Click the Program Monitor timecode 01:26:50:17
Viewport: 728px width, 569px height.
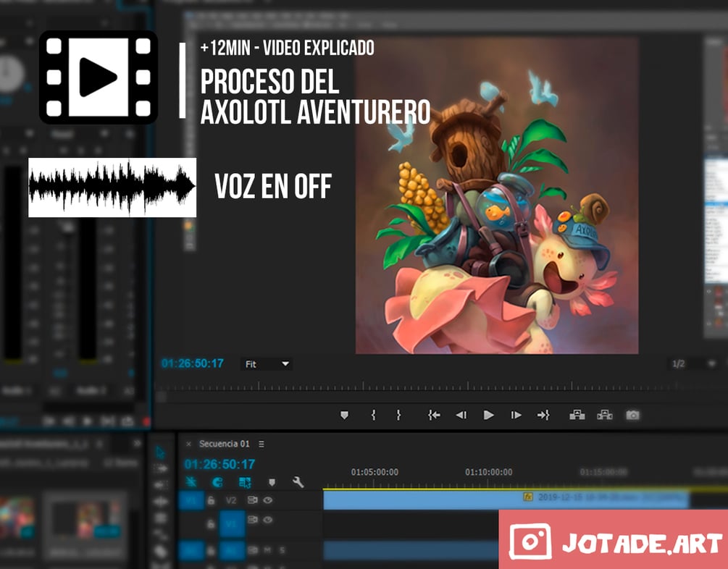click(192, 363)
